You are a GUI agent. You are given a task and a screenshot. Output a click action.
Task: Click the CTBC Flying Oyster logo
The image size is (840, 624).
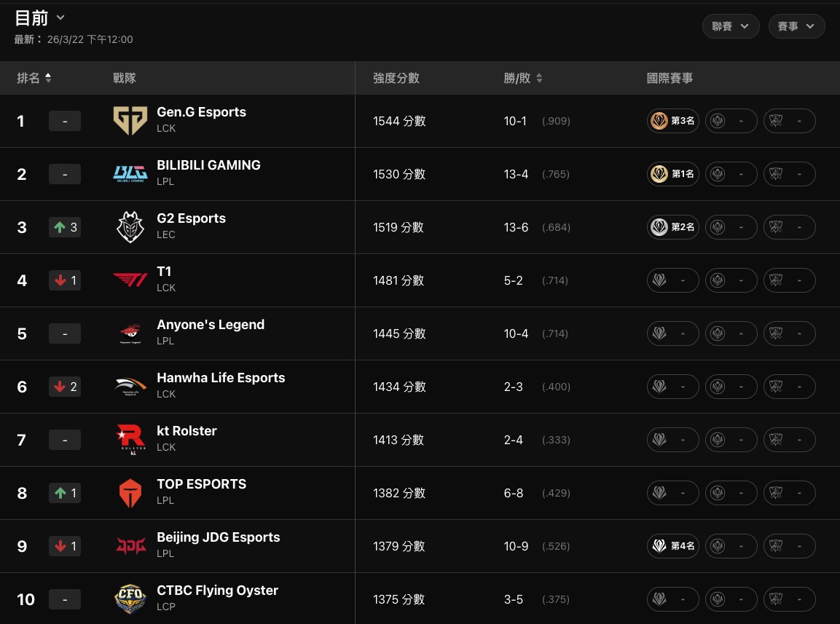point(130,599)
